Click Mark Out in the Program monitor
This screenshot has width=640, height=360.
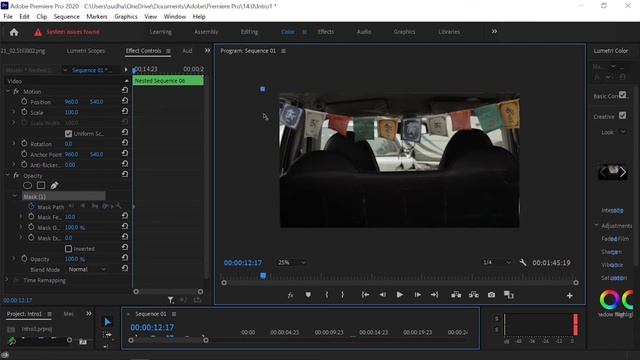pos(342,295)
